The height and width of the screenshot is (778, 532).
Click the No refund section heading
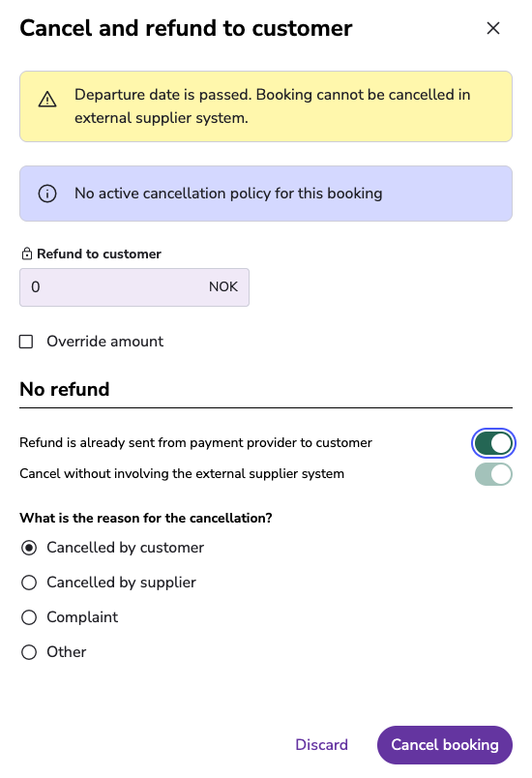(x=65, y=390)
